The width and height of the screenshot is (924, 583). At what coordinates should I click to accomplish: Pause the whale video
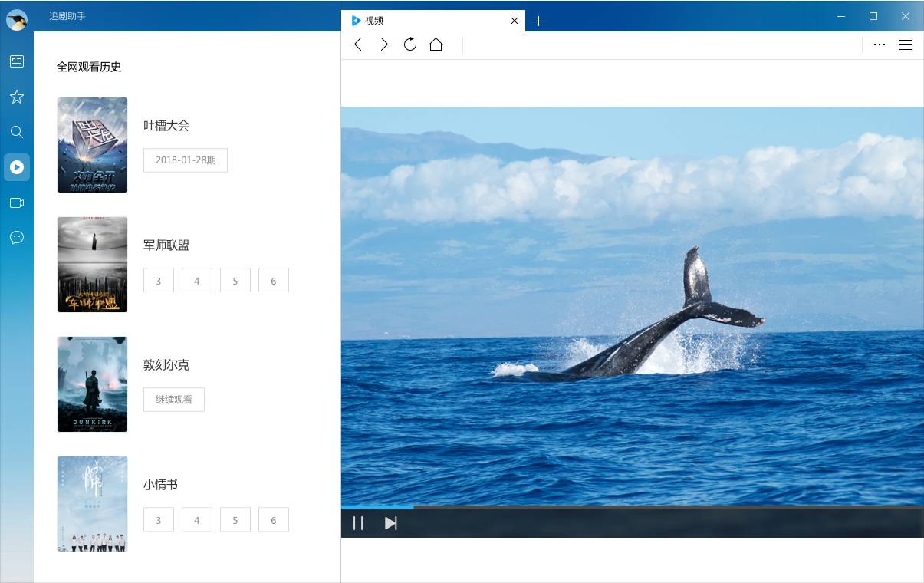click(x=358, y=523)
